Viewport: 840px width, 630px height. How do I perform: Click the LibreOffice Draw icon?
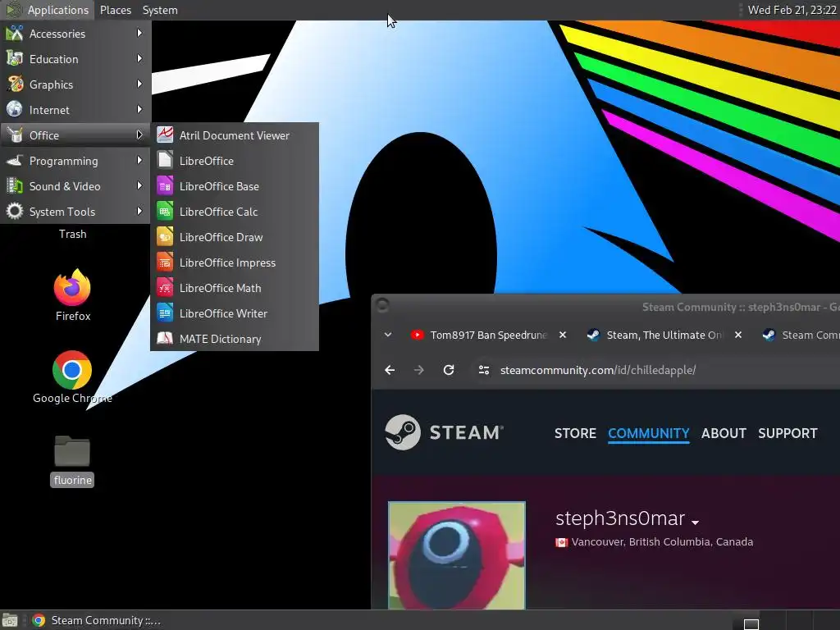click(165, 237)
